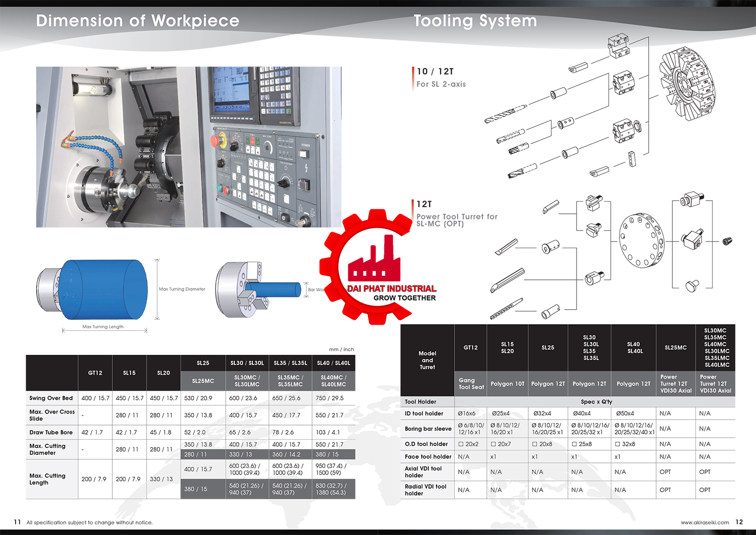This screenshot has width=756, height=535.
Task: Select the Tooling System heading
Action: 475,21
